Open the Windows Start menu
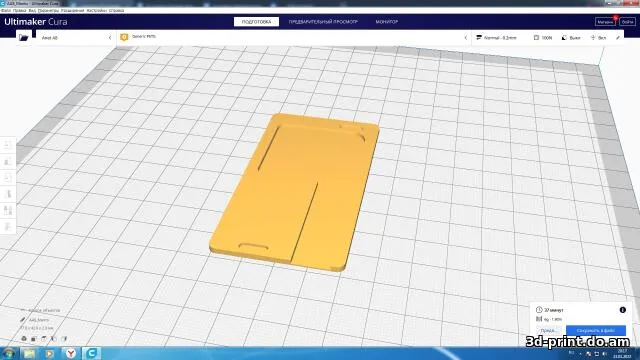 click(x=9, y=353)
